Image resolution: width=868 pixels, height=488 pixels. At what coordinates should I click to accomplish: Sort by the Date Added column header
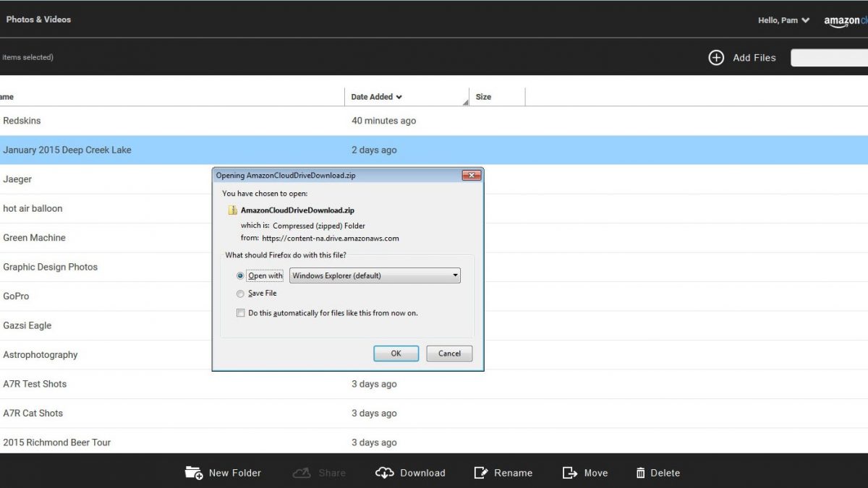[x=376, y=97]
